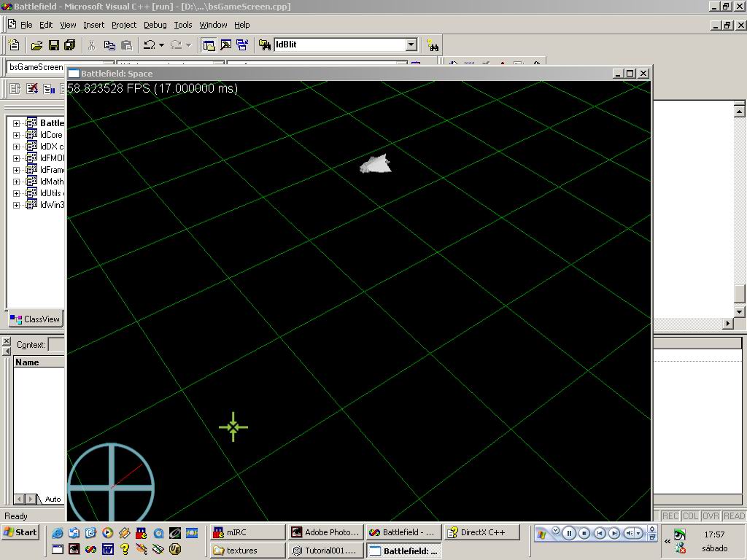Expand the ldMath classes tree node

click(x=16, y=182)
